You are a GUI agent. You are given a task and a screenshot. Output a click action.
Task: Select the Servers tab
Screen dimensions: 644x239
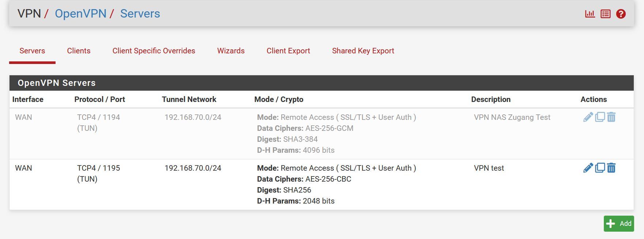(32, 51)
